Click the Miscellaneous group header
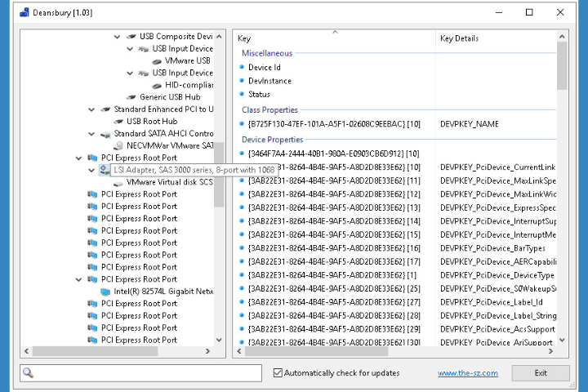588x392 pixels. pyautogui.click(x=267, y=53)
